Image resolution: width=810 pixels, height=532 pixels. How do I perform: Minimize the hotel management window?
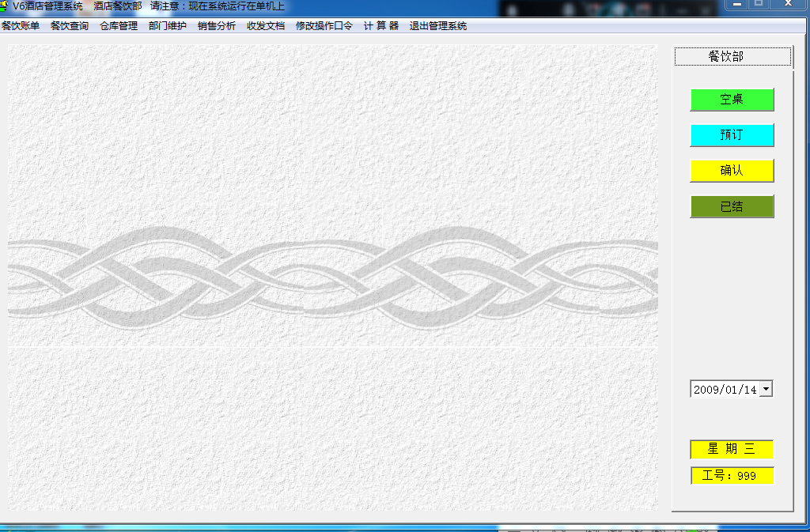tap(738, 5)
